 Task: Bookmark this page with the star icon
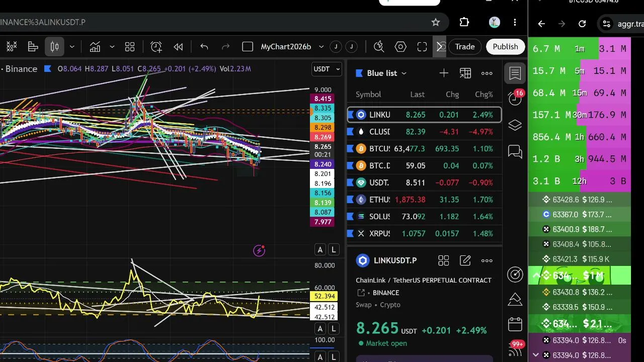(436, 22)
